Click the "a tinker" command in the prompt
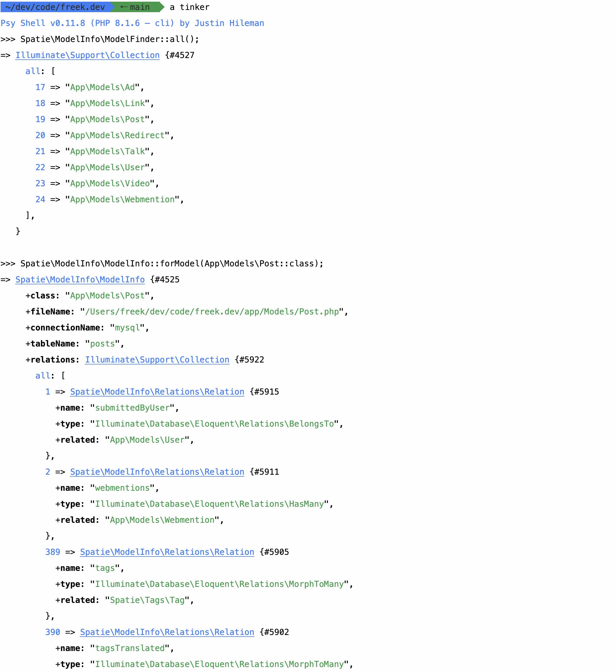This screenshot has width=616, height=672. click(190, 7)
